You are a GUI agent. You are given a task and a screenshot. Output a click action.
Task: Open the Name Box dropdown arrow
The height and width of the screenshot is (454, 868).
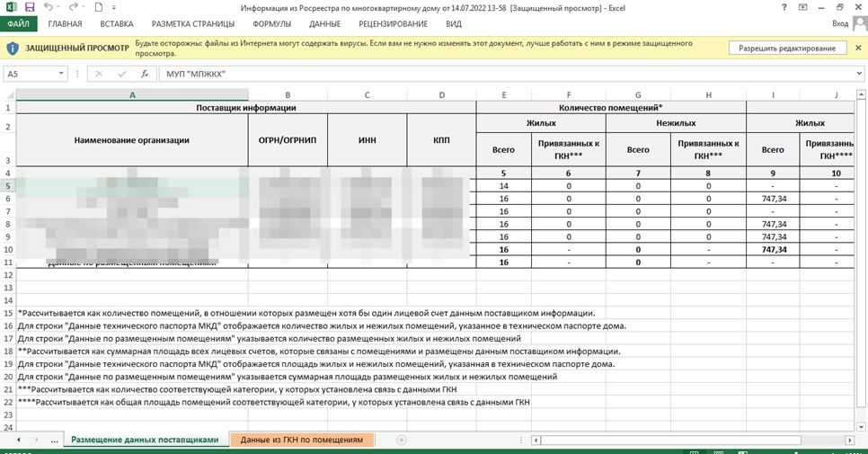(61, 74)
